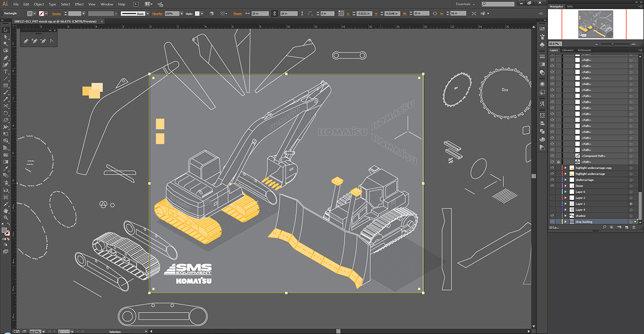Switch to the Info panel tab
The width and height of the screenshot is (644, 334).
point(569,6)
